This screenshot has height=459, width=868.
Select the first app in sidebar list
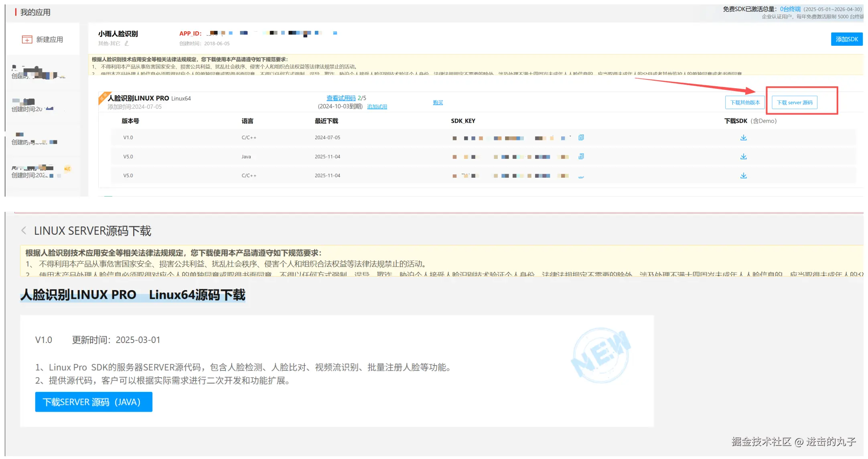click(x=38, y=73)
